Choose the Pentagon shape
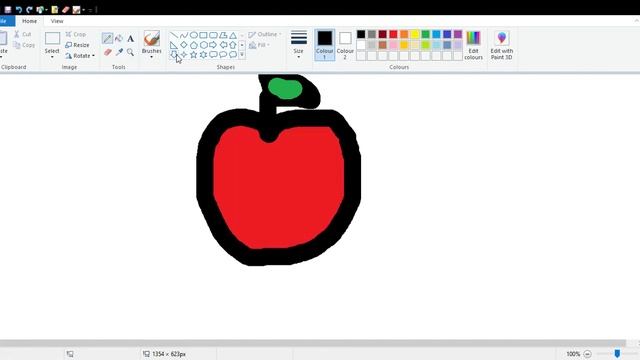Screen dimensions: 640x360 click(x=193, y=45)
